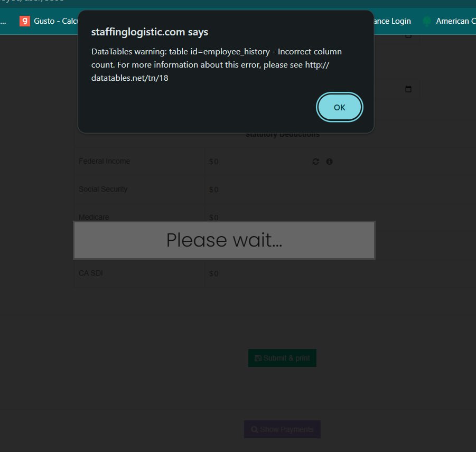Screen dimensions: 476x452
Task: Click the magnifier icon on Show Payments
Action: click(254, 429)
